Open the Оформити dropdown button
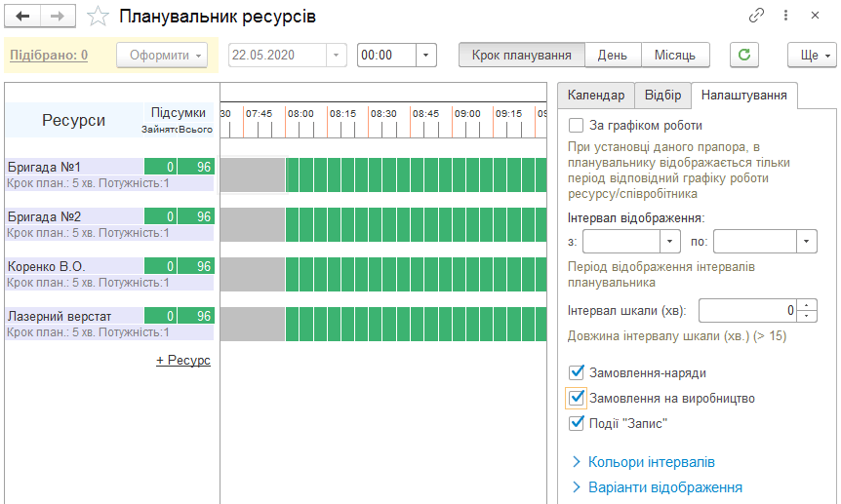 [x=162, y=56]
